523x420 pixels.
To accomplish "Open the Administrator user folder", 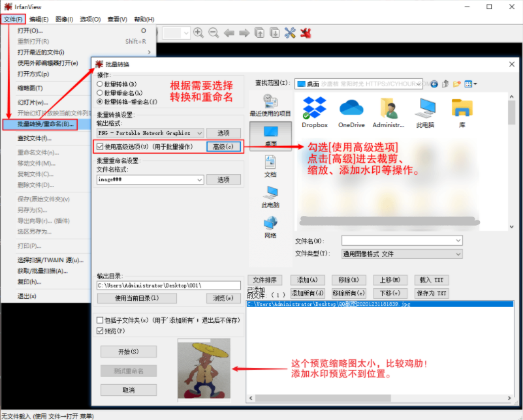I will point(388,112).
